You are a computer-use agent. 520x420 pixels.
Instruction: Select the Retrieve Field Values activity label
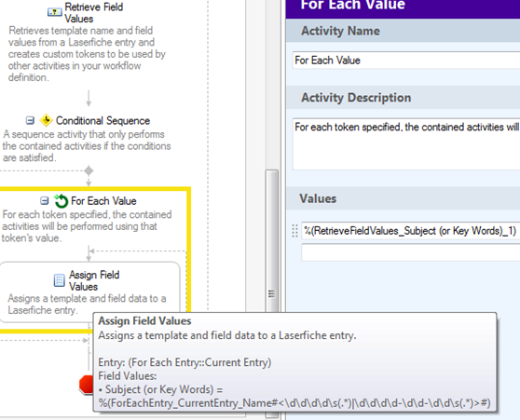click(x=93, y=13)
